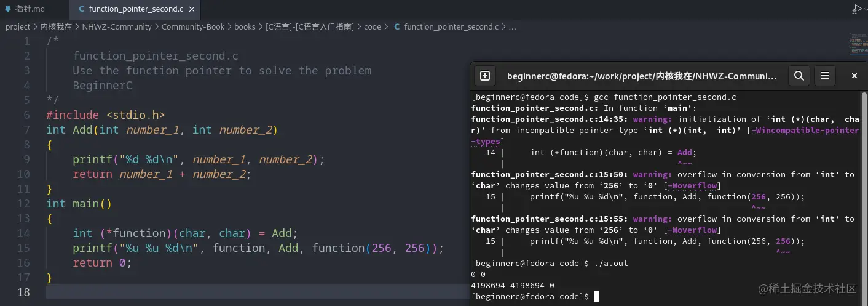Click the 'BeginnerC' comment on line 4
Image resolution: width=868 pixels, height=306 pixels.
coord(102,86)
